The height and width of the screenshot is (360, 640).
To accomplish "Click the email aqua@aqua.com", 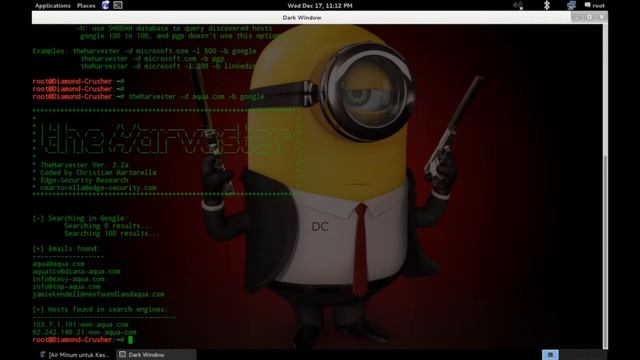I will 58,264.
